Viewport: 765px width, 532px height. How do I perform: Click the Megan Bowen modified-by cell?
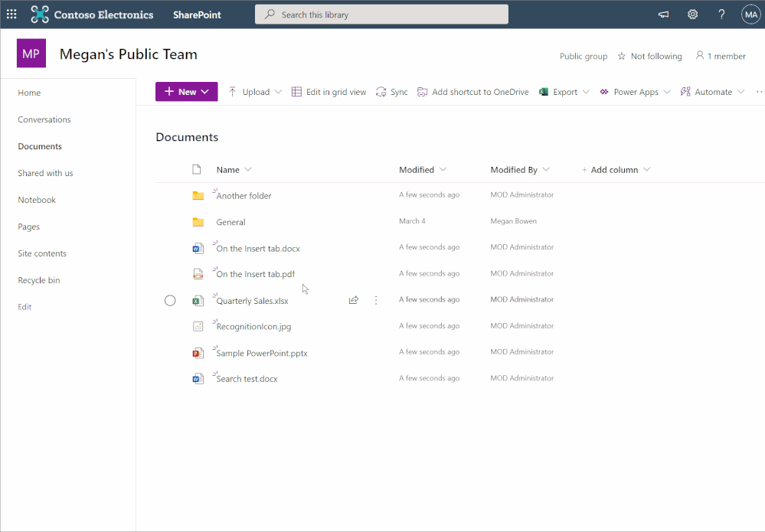(513, 221)
